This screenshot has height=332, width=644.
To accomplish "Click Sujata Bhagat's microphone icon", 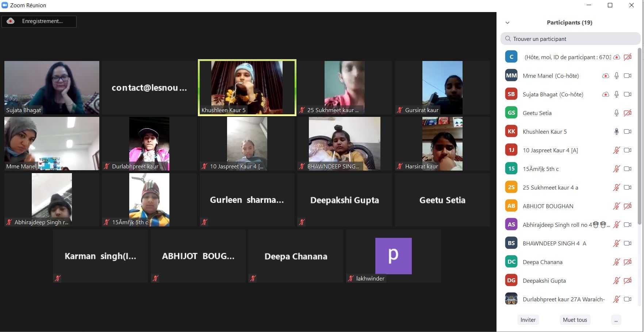I will 616,95.
